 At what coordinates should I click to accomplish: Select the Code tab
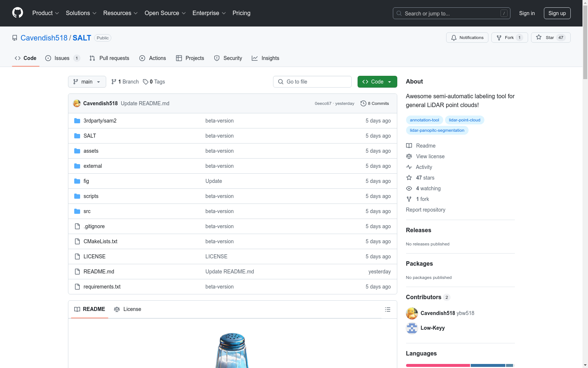click(26, 58)
